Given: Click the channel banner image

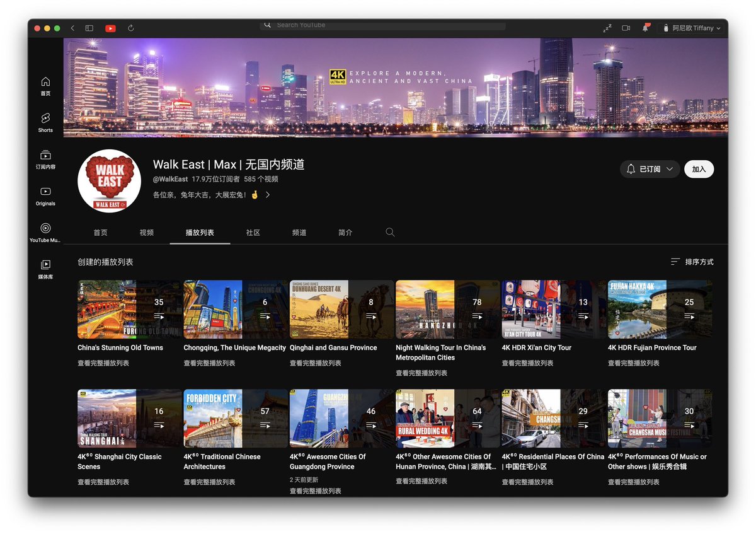Looking at the screenshot, I should click(x=396, y=86).
